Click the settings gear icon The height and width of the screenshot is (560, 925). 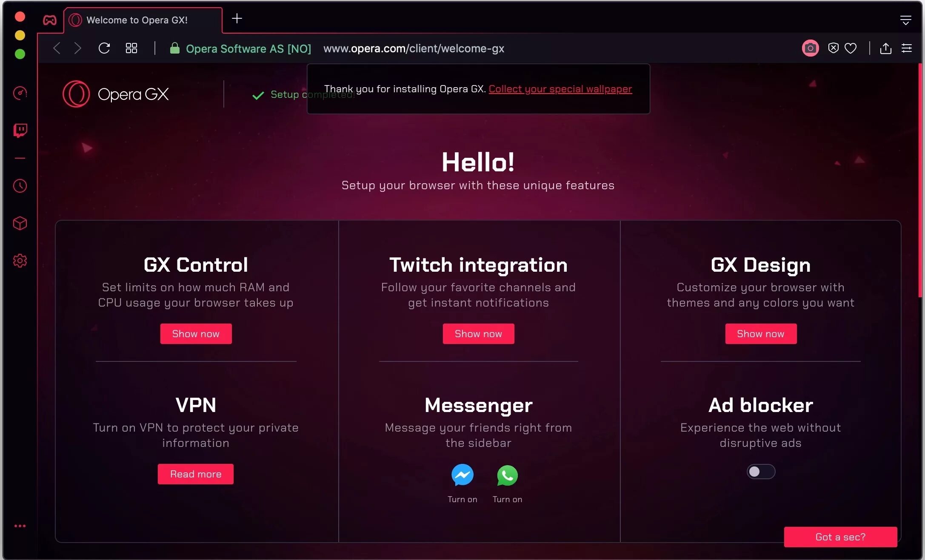[19, 260]
